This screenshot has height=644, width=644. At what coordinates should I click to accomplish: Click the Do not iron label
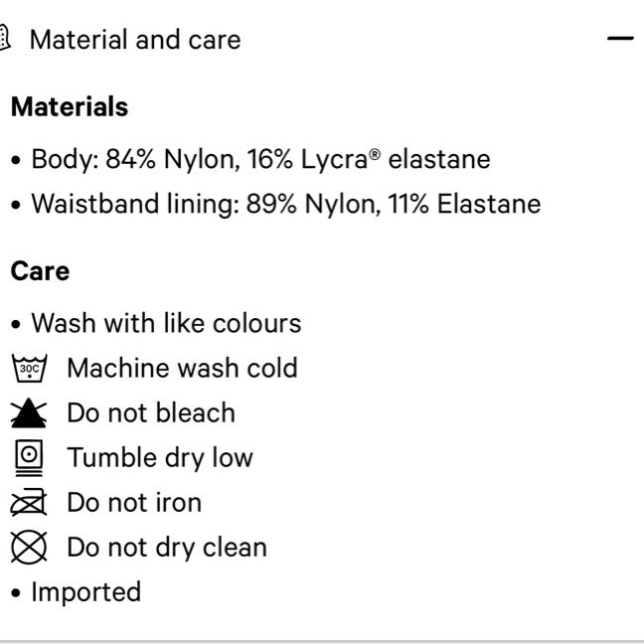(x=134, y=502)
